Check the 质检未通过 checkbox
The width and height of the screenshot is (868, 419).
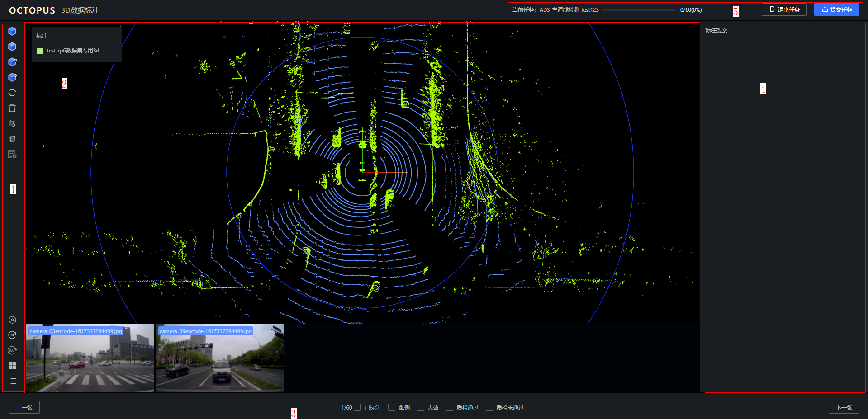tap(489, 407)
